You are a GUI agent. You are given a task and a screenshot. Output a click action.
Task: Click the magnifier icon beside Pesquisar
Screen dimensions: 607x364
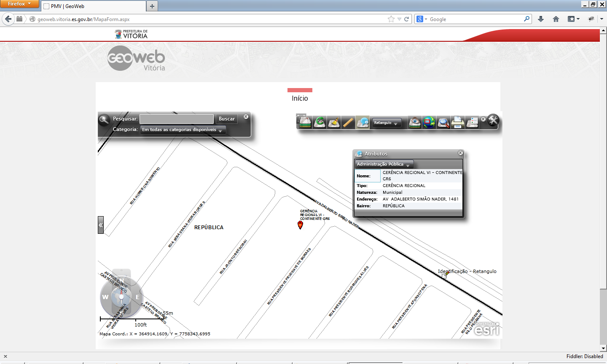tap(104, 120)
